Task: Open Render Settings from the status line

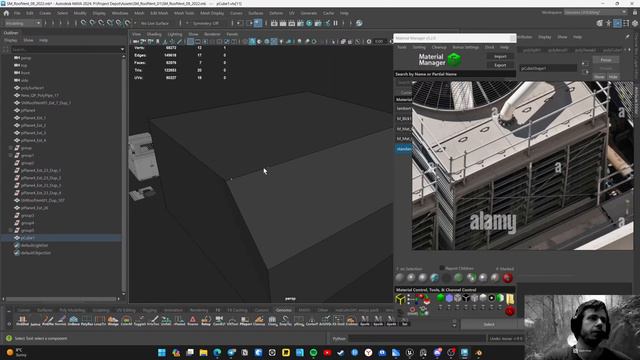Action: tap(300, 23)
